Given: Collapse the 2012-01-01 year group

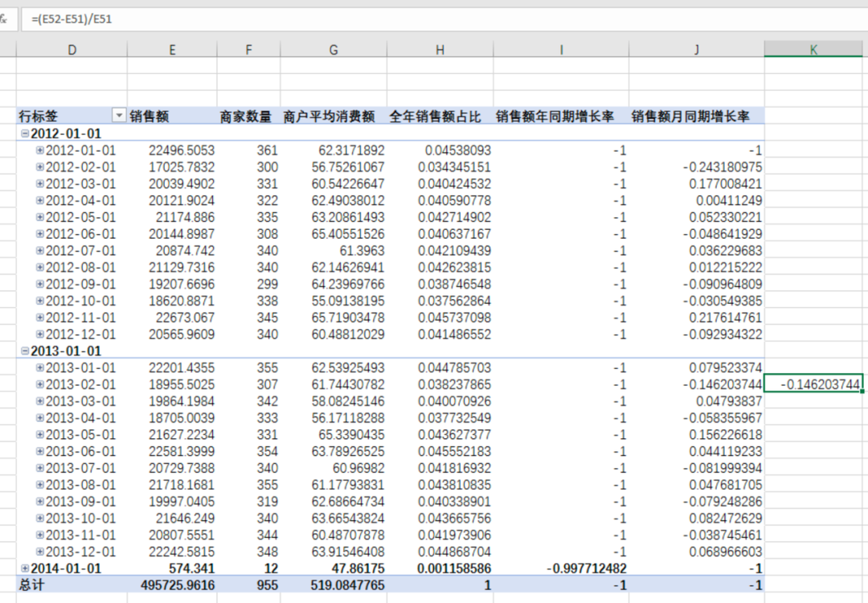Looking at the screenshot, I should [25, 133].
